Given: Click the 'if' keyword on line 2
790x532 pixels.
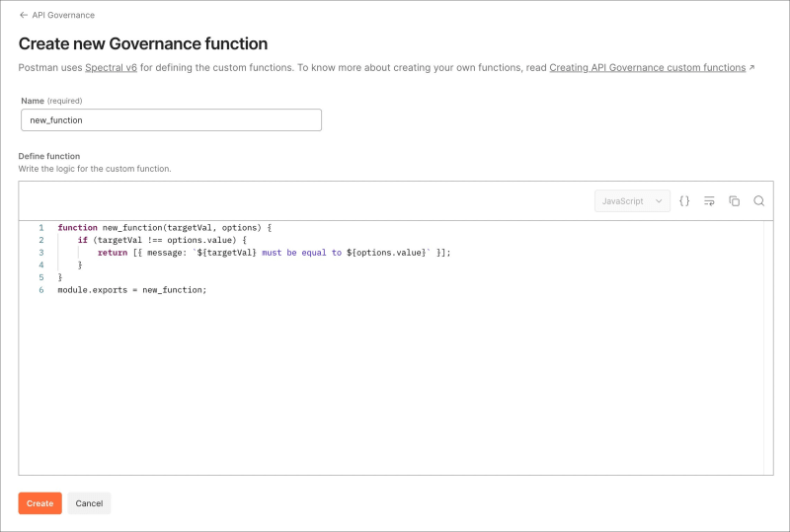Looking at the screenshot, I should click(83, 240).
